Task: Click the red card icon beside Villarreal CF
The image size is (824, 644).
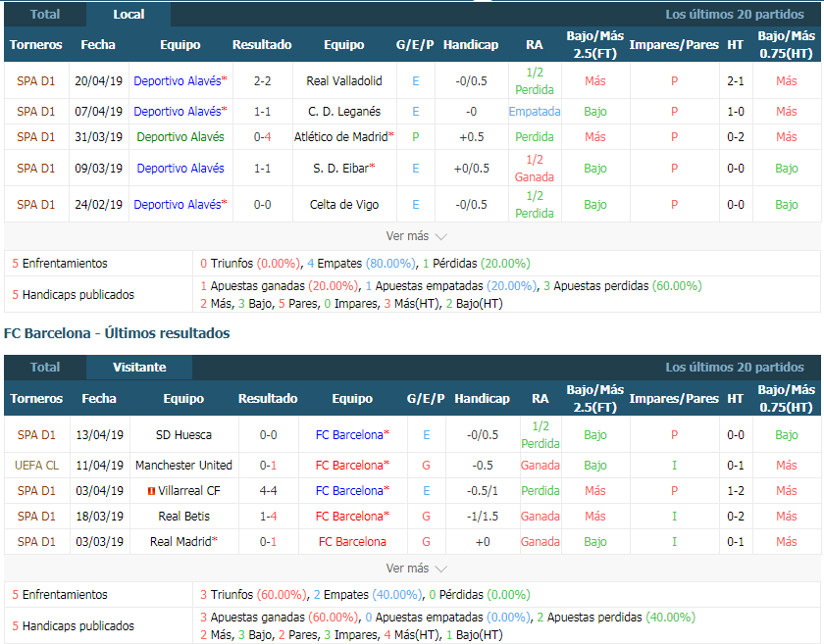Action: coord(151,491)
